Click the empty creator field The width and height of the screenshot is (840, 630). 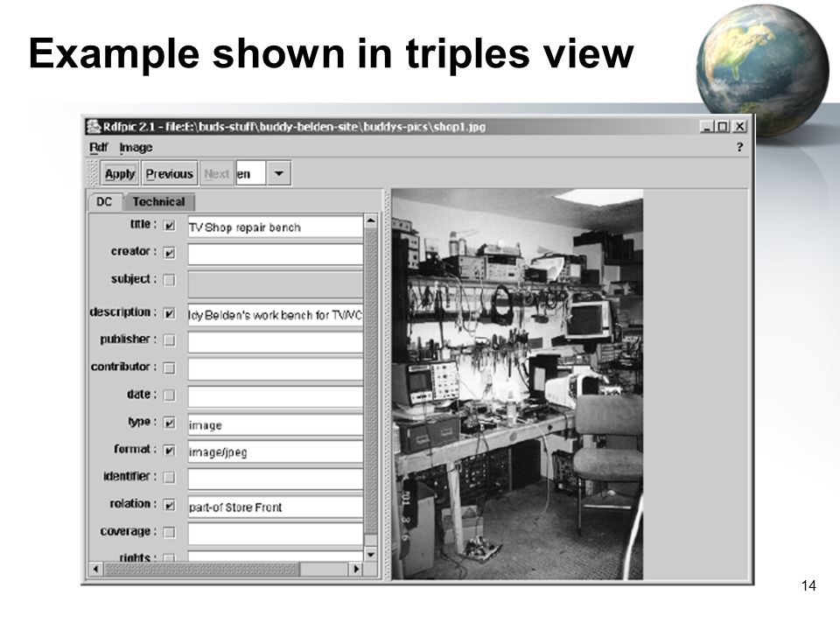[x=276, y=254]
